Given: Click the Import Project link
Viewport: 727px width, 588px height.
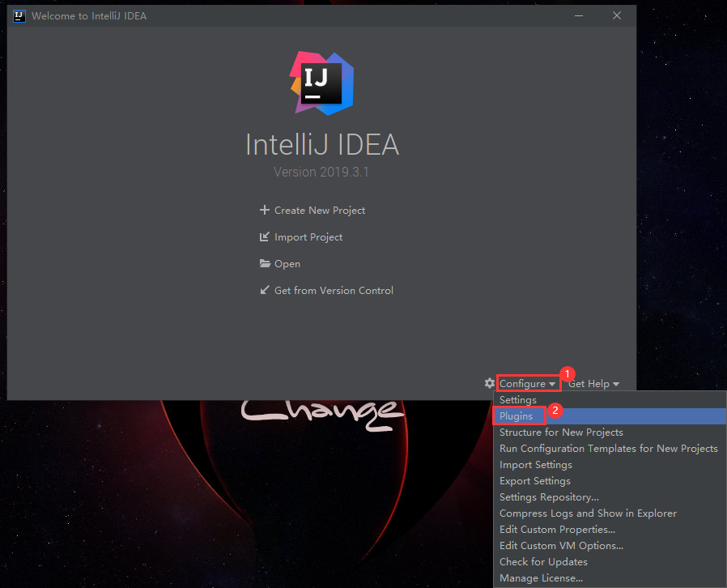Looking at the screenshot, I should point(308,237).
